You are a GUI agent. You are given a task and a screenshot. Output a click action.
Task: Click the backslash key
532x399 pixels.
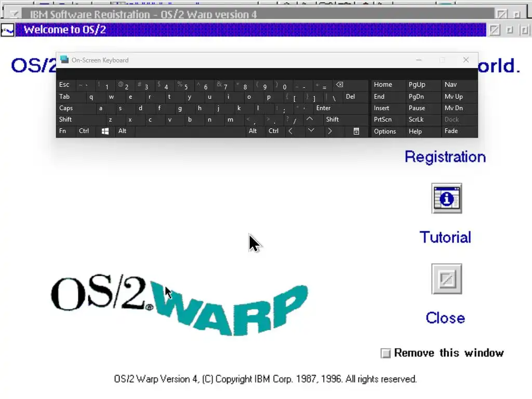coord(332,97)
